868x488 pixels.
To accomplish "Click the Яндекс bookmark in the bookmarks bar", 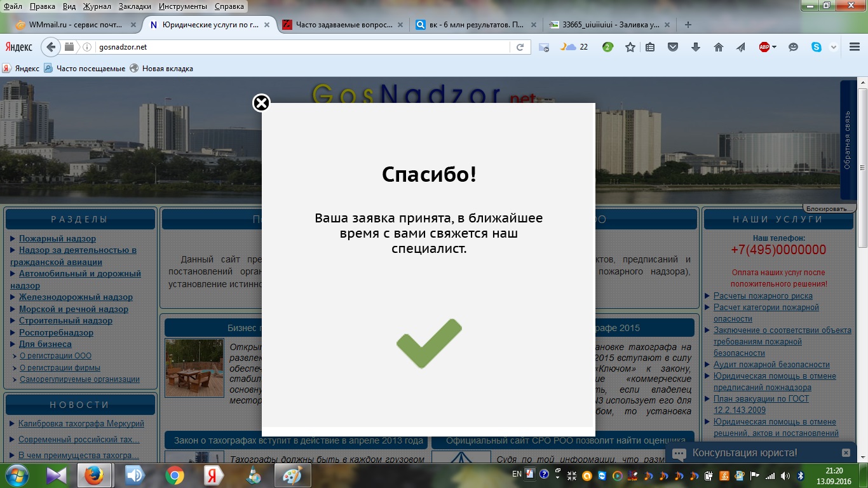I will tap(21, 68).
